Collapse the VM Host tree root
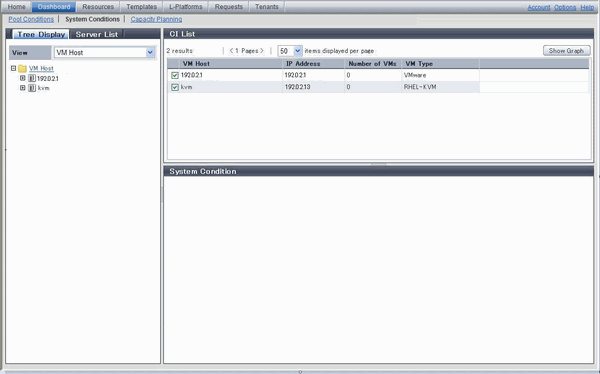The width and height of the screenshot is (600, 374). pos(13,68)
